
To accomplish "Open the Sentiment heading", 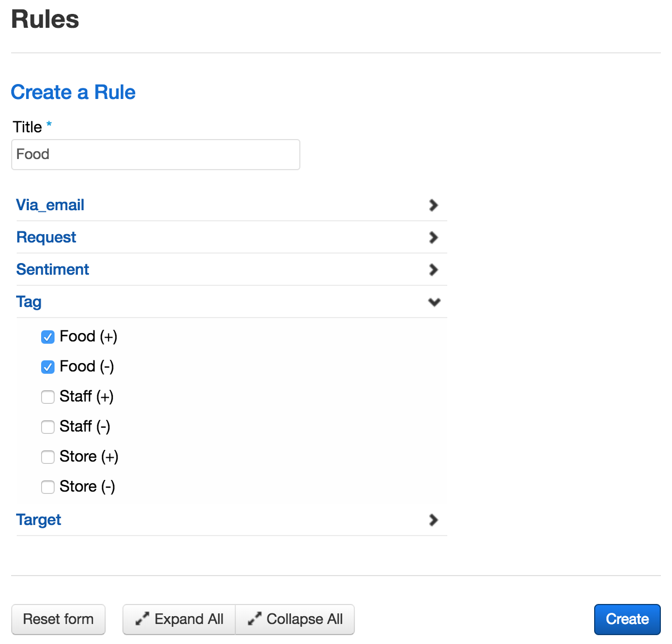I will coord(53,270).
